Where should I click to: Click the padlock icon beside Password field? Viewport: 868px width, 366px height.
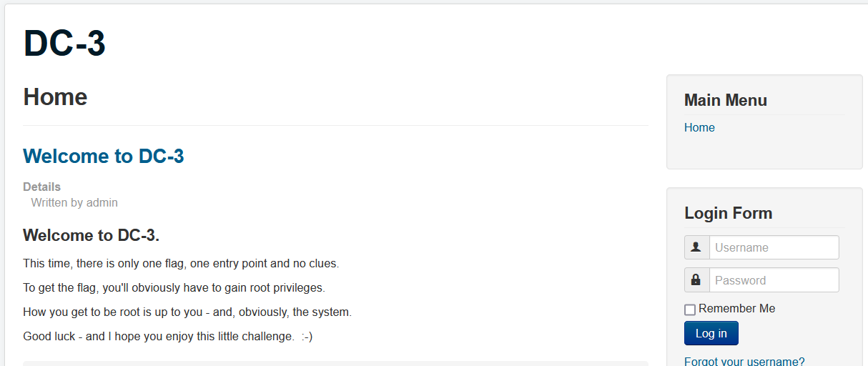tap(696, 280)
